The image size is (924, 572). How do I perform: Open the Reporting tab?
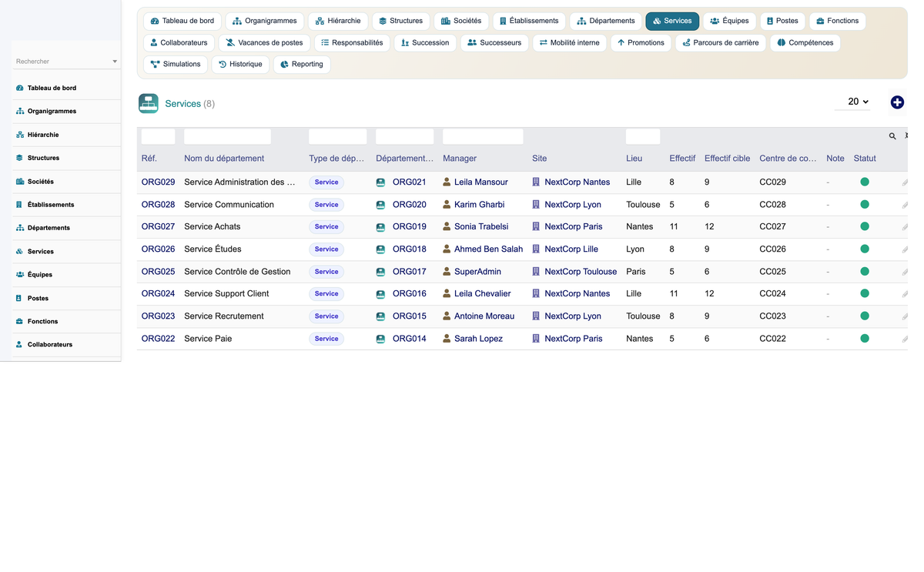(x=302, y=64)
